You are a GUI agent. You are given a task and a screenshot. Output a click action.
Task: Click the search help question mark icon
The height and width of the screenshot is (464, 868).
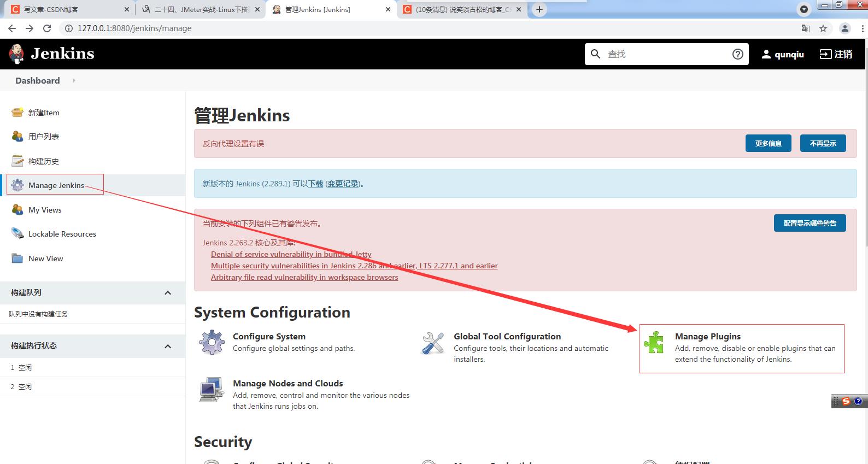coord(738,54)
